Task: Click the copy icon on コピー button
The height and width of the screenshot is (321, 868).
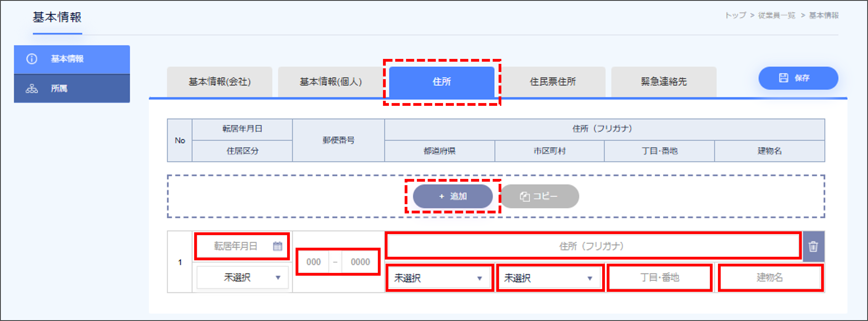Action: (x=525, y=197)
